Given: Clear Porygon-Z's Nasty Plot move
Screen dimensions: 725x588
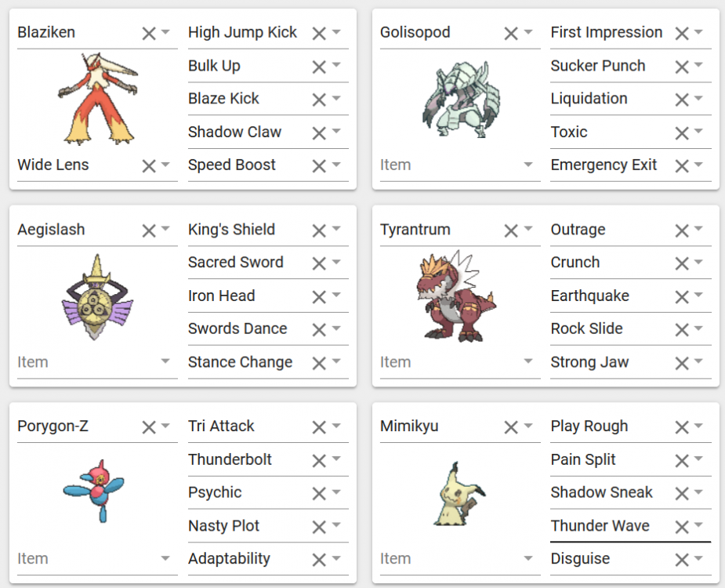Looking at the screenshot, I should 319,527.
